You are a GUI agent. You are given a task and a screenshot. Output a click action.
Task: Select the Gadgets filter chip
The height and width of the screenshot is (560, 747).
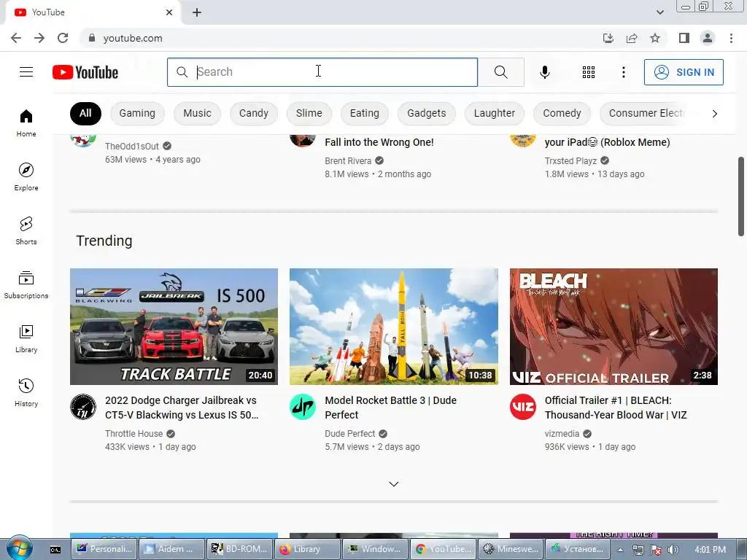(426, 113)
